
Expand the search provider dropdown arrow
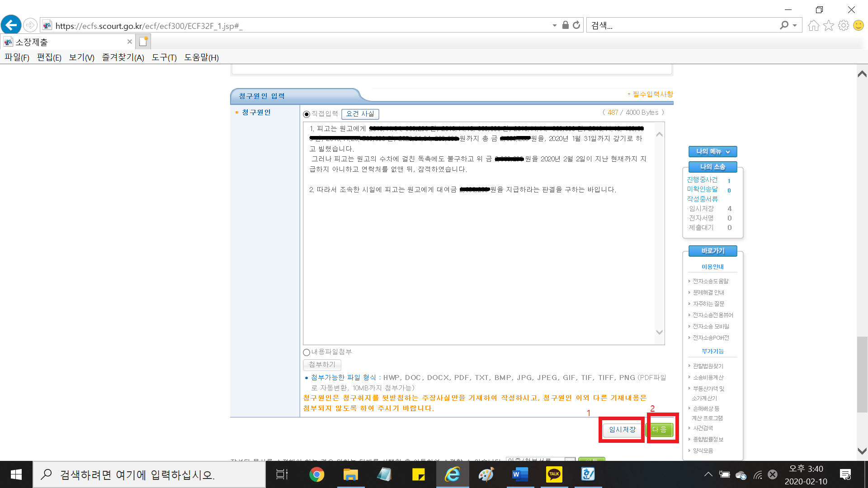pos(795,26)
